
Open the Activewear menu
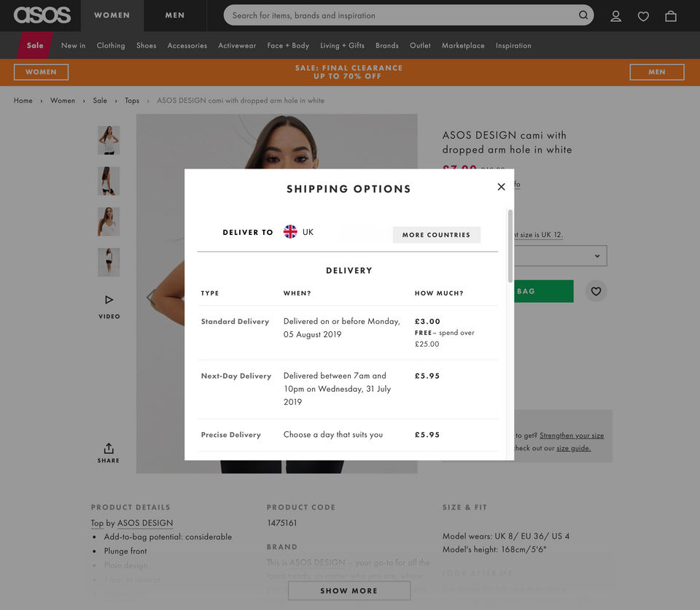pos(237,45)
